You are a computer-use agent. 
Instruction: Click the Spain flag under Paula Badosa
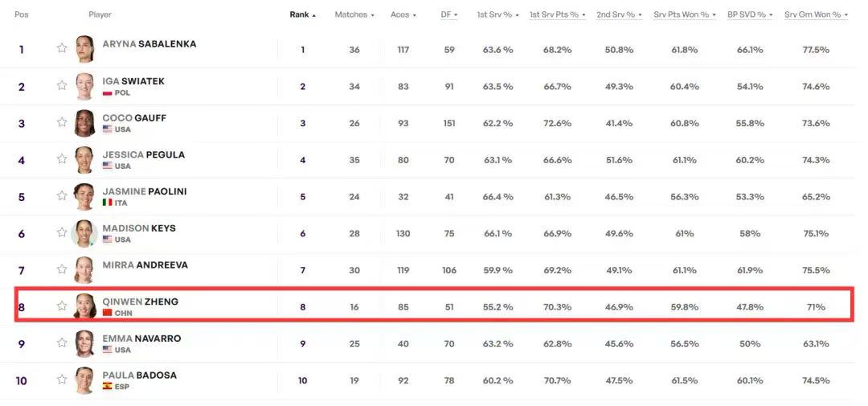(107, 387)
